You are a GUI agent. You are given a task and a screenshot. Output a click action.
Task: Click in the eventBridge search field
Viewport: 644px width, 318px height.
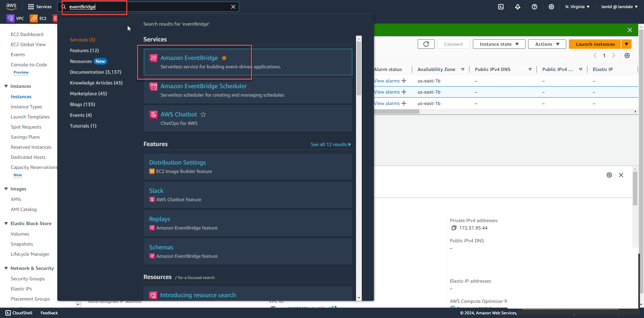coord(148,7)
